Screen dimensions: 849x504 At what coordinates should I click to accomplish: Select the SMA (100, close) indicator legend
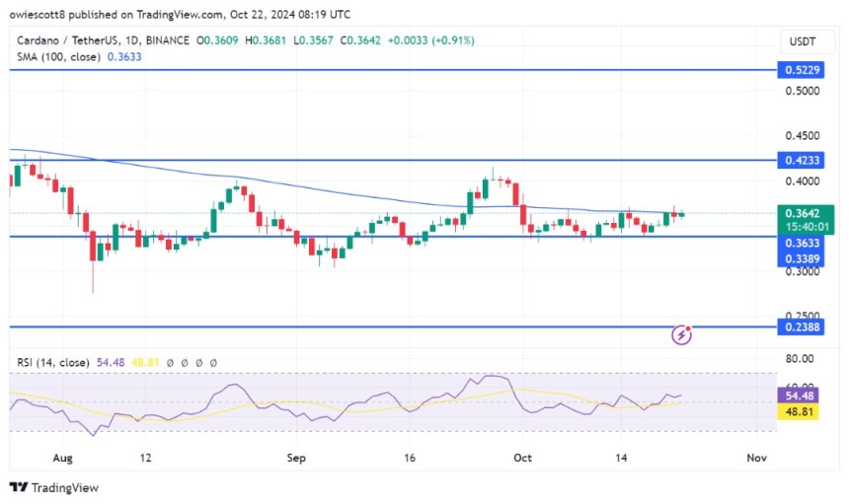click(56, 56)
